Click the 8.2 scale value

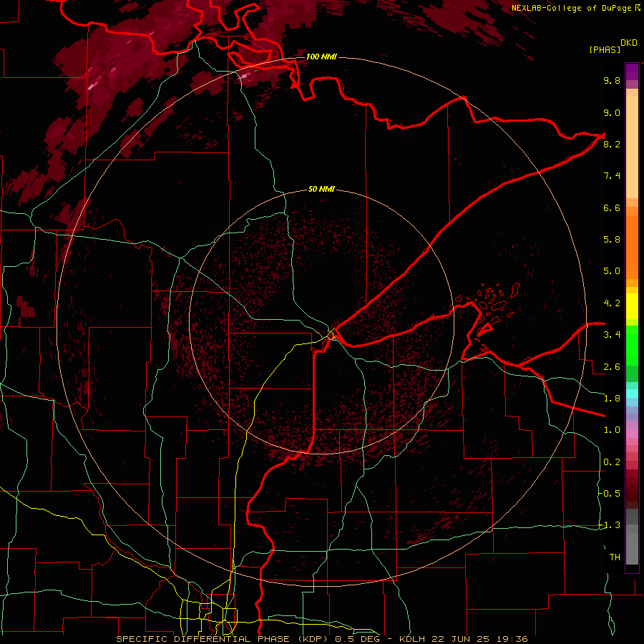(x=612, y=144)
